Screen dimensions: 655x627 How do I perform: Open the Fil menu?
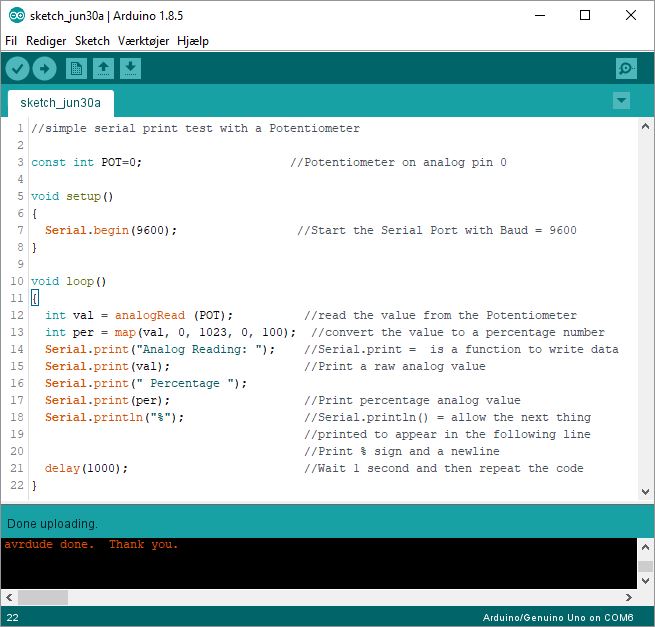pyautogui.click(x=11, y=41)
